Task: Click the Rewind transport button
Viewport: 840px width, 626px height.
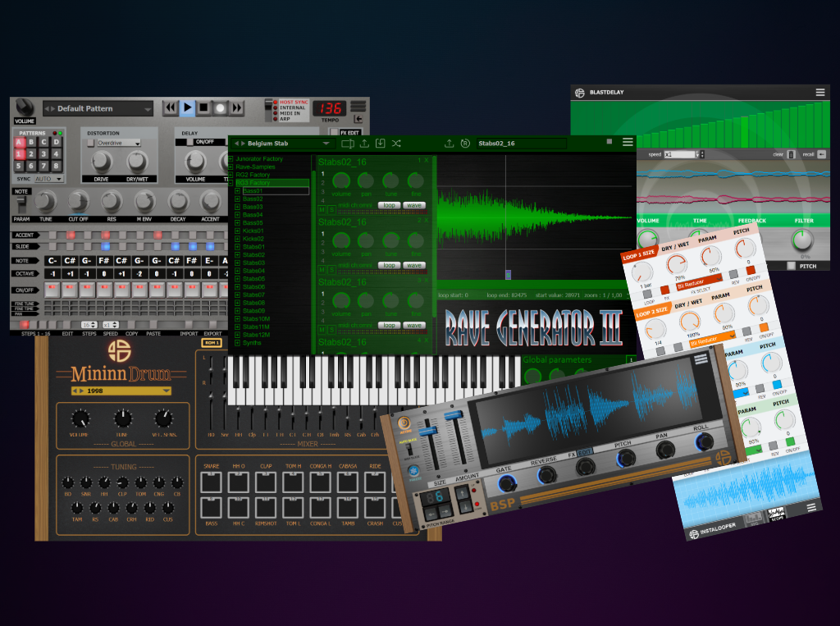Action: tap(171, 107)
